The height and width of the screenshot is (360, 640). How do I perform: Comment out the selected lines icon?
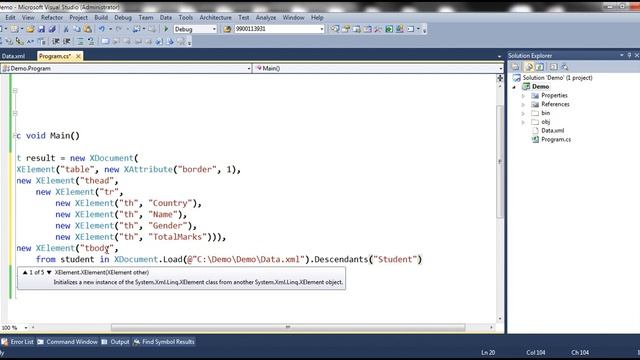click(80, 41)
